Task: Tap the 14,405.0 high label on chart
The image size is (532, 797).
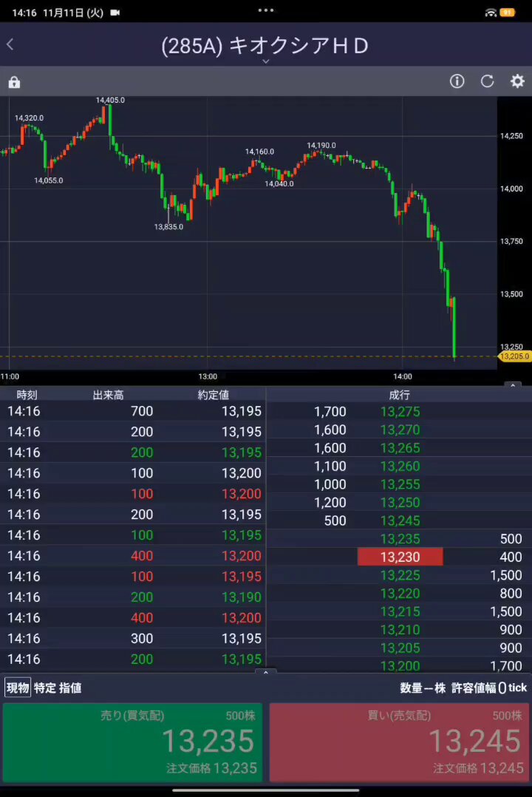Action: pos(110,100)
